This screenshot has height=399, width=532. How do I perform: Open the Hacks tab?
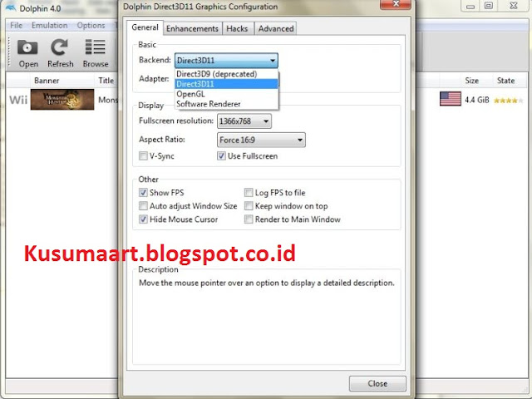click(x=237, y=29)
